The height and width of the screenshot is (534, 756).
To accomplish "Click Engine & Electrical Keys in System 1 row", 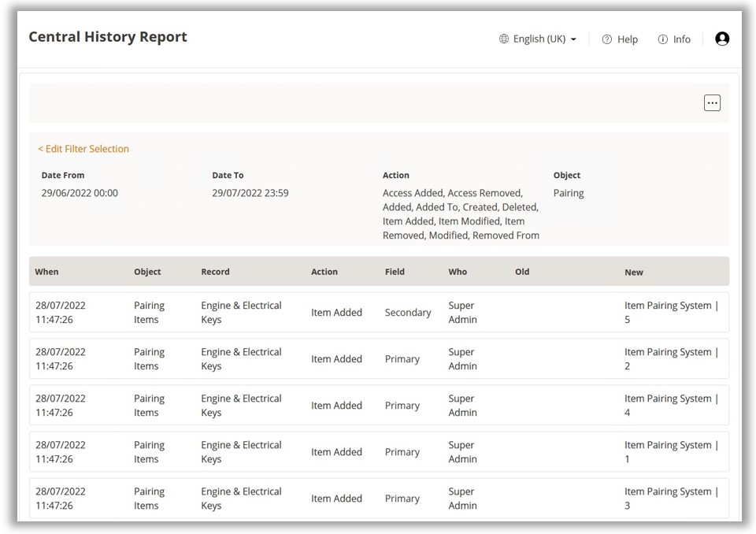I will tap(241, 452).
